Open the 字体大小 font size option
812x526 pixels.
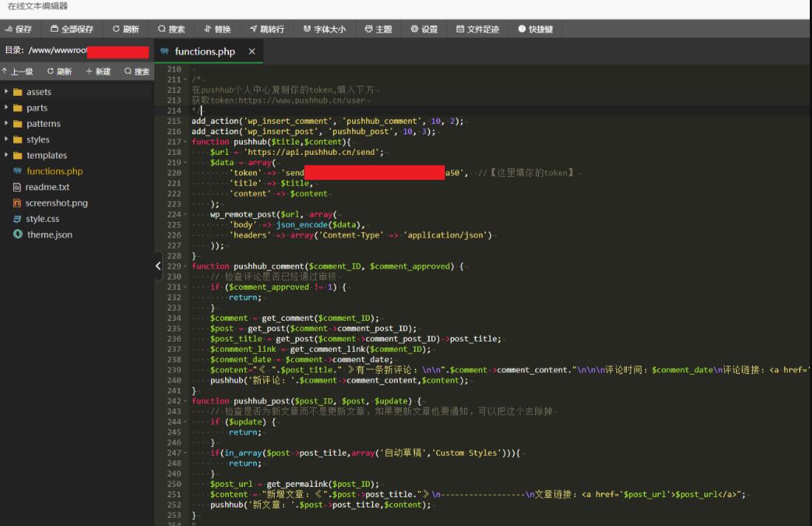click(325, 29)
